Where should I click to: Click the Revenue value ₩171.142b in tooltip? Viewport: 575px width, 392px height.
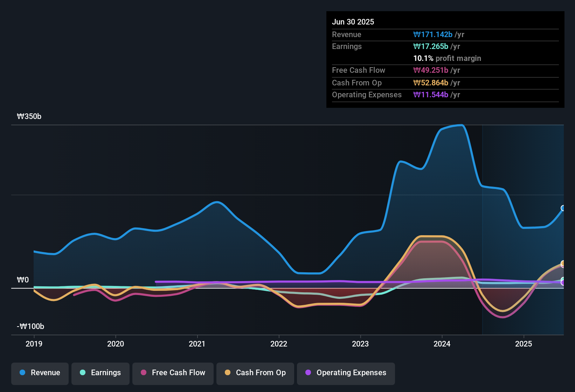433,34
